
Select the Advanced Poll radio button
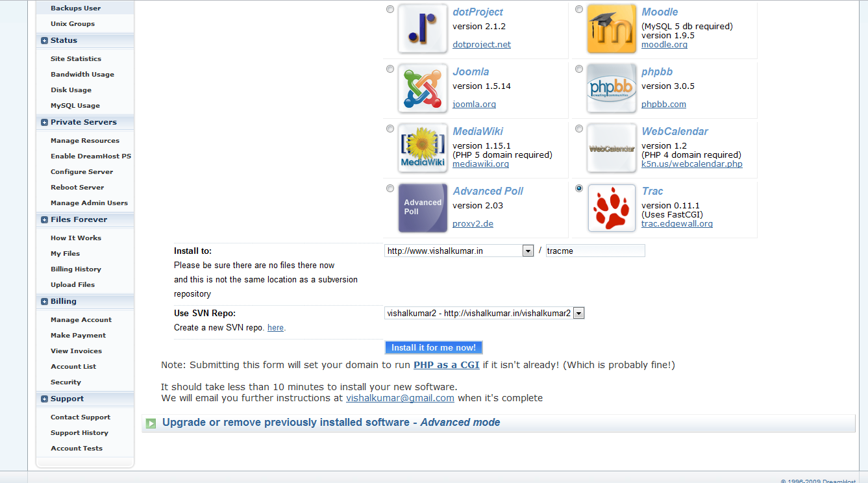click(x=390, y=188)
